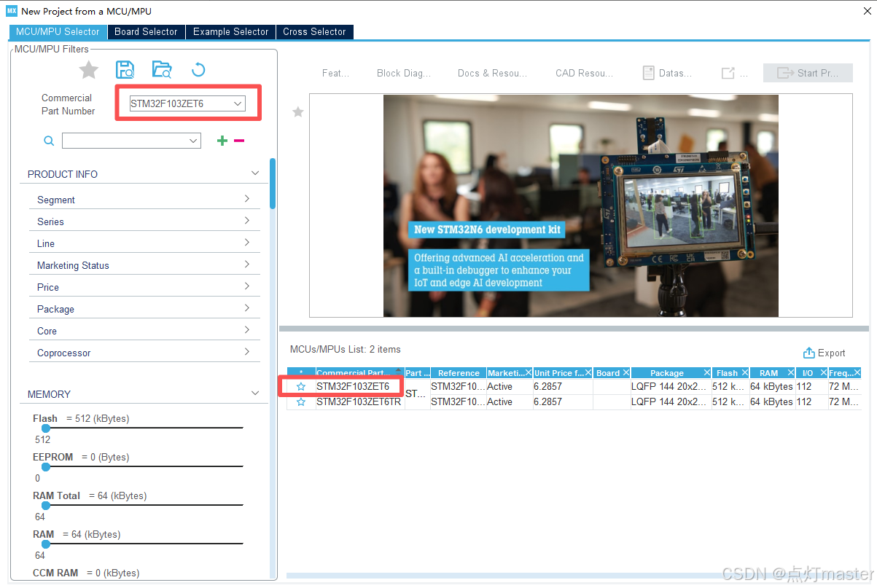The height and width of the screenshot is (588, 877).
Task: Open the load saved searches folder icon
Action: tap(162, 70)
